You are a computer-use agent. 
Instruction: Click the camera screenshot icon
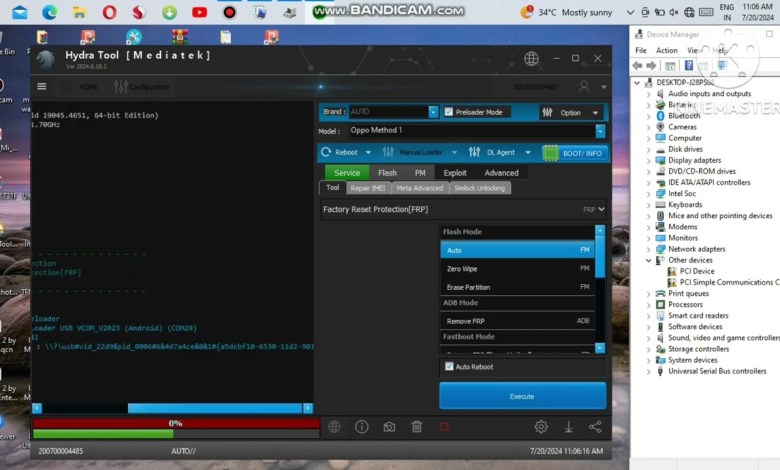click(389, 427)
